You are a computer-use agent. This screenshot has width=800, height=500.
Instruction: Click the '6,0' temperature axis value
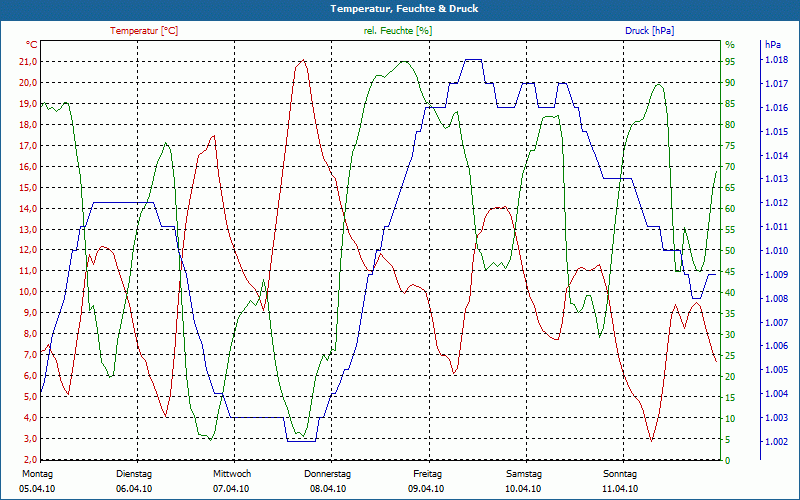pos(31,376)
